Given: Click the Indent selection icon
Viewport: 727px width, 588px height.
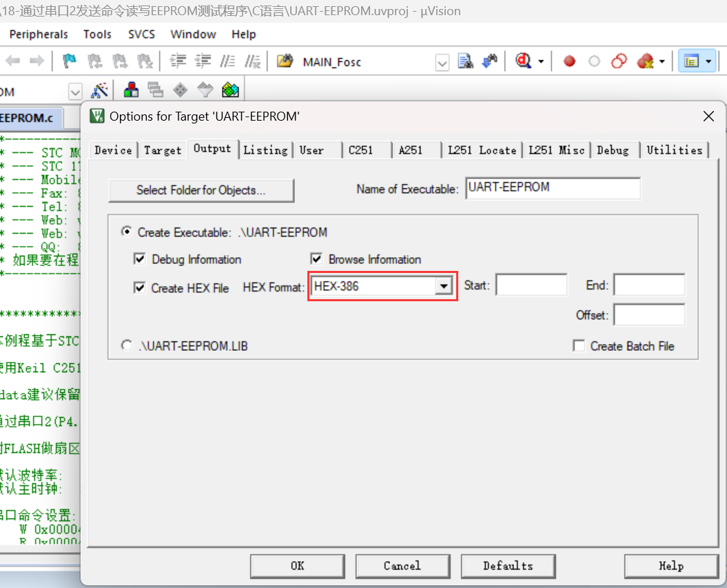Looking at the screenshot, I should click(178, 61).
